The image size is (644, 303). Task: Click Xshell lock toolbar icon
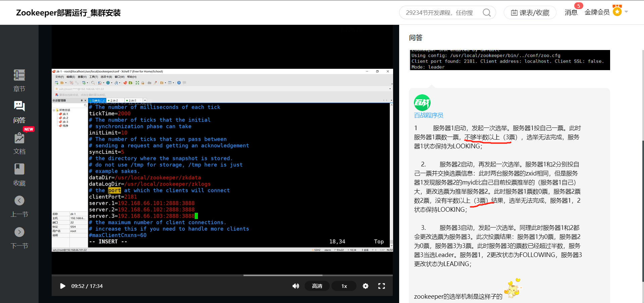click(x=143, y=83)
